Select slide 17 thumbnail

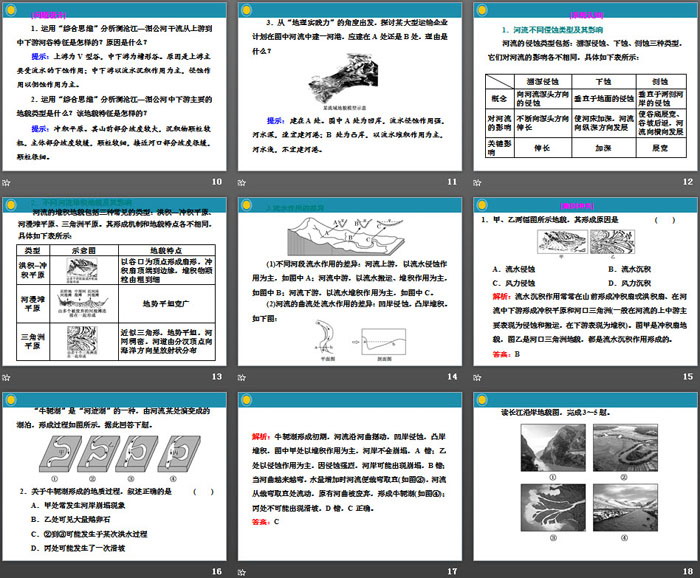tap(350, 477)
